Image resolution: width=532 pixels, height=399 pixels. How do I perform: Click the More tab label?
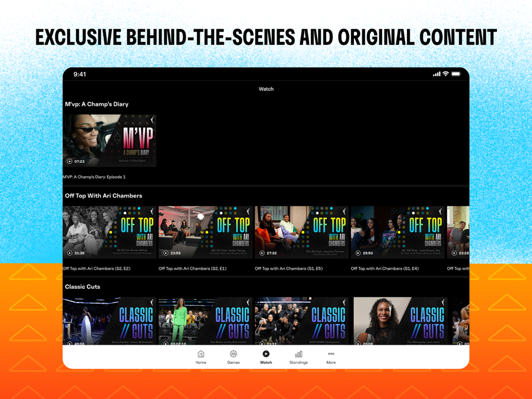click(331, 362)
